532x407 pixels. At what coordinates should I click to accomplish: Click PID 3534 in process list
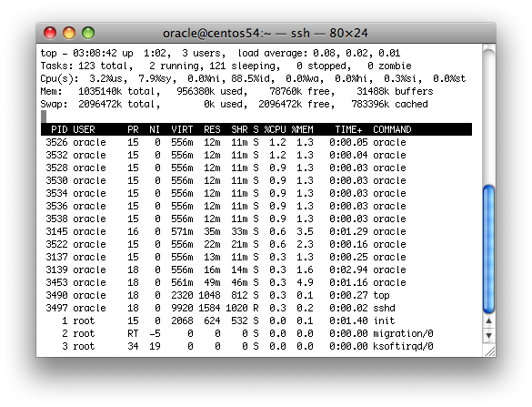(x=56, y=193)
